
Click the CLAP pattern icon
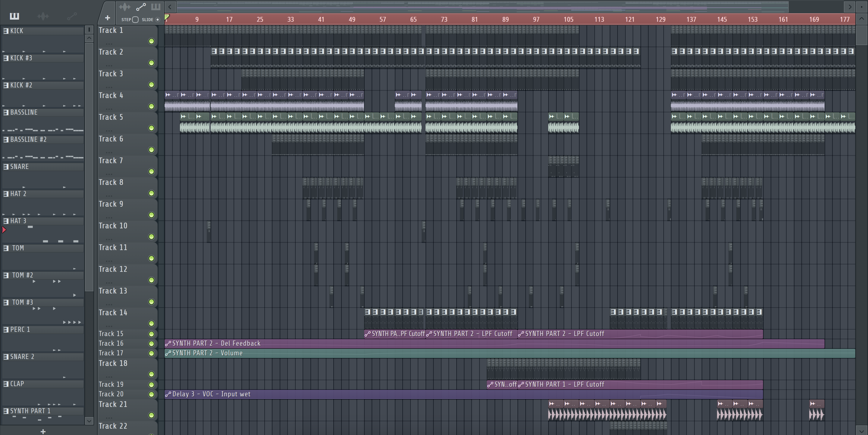(x=6, y=384)
